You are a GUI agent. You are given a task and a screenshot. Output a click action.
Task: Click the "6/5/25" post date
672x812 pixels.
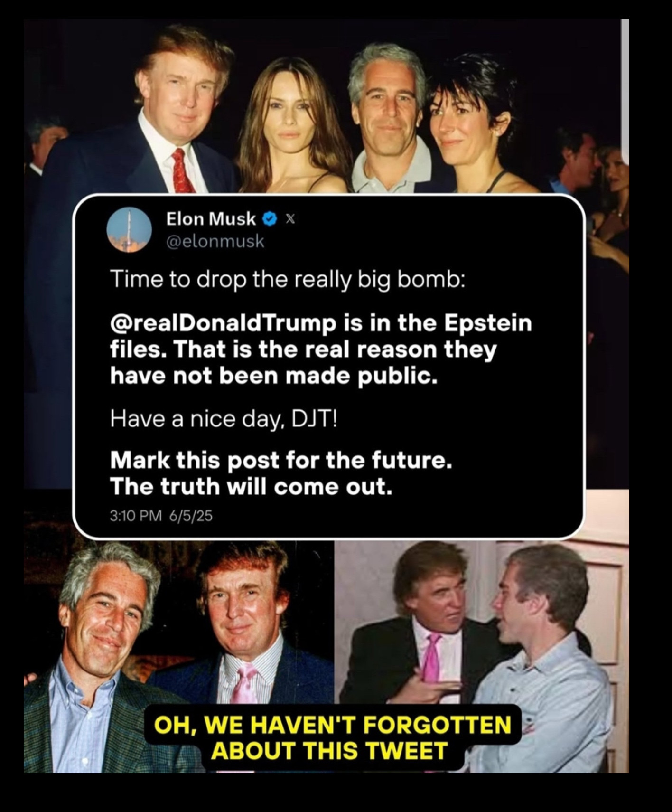(191, 516)
